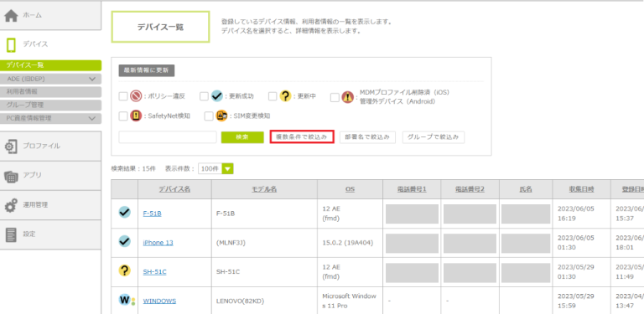
Task: Sort by OS column header
Action: 350,189
